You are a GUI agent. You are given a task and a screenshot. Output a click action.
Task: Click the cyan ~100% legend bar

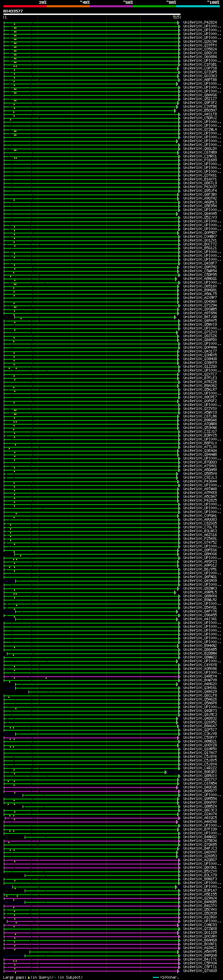[198, 6]
